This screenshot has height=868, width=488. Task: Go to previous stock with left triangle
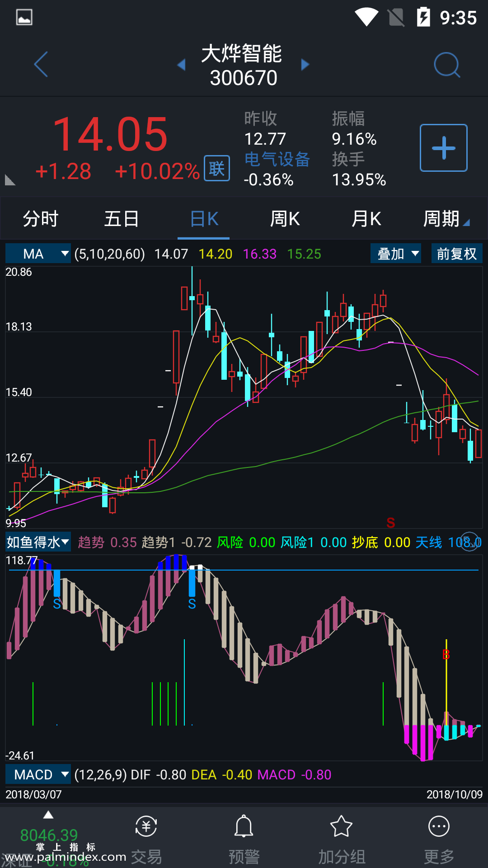[x=181, y=65]
